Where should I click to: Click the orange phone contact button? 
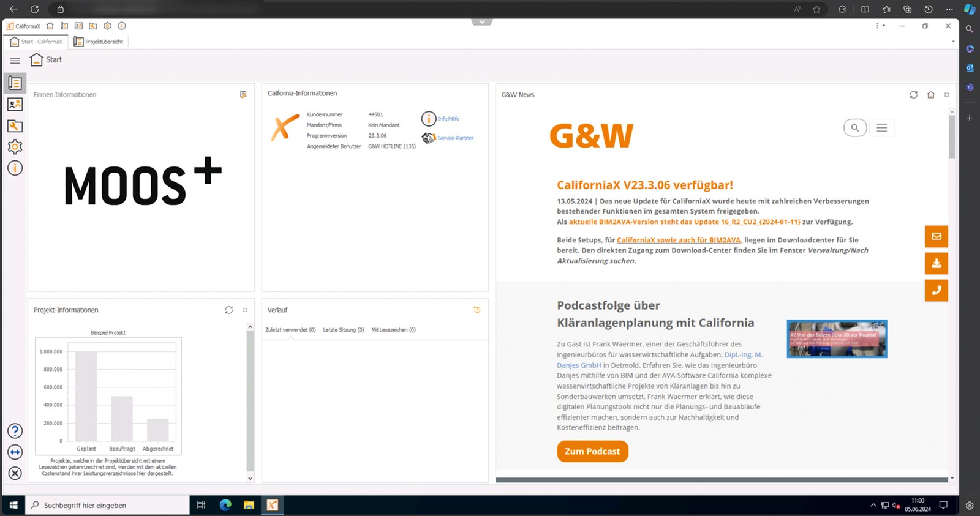coord(936,291)
